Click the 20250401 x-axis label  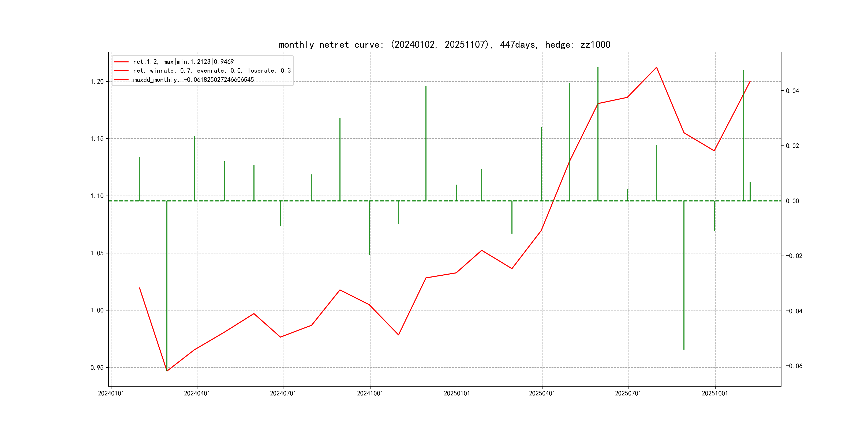click(542, 393)
